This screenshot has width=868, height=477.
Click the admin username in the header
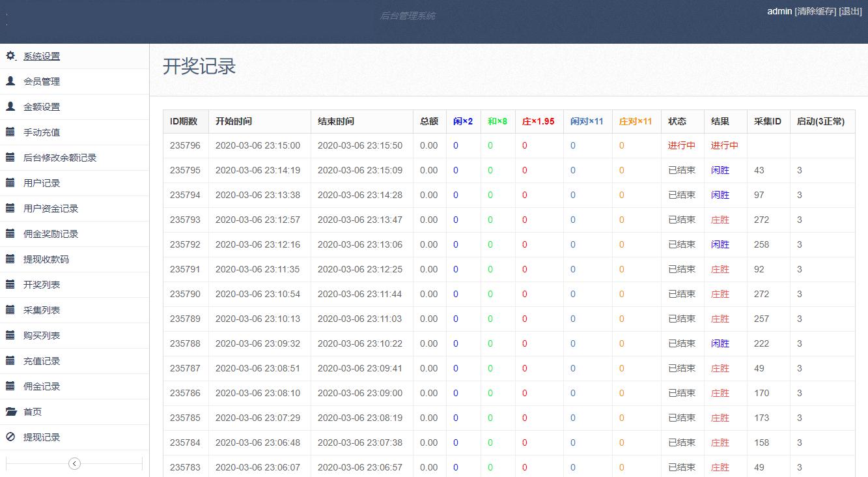779,11
